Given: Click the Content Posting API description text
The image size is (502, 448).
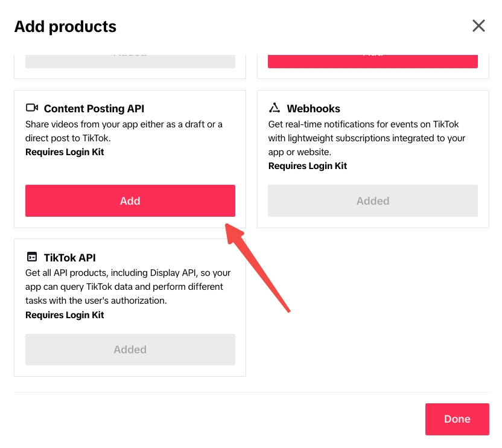Looking at the screenshot, I should click(x=124, y=131).
